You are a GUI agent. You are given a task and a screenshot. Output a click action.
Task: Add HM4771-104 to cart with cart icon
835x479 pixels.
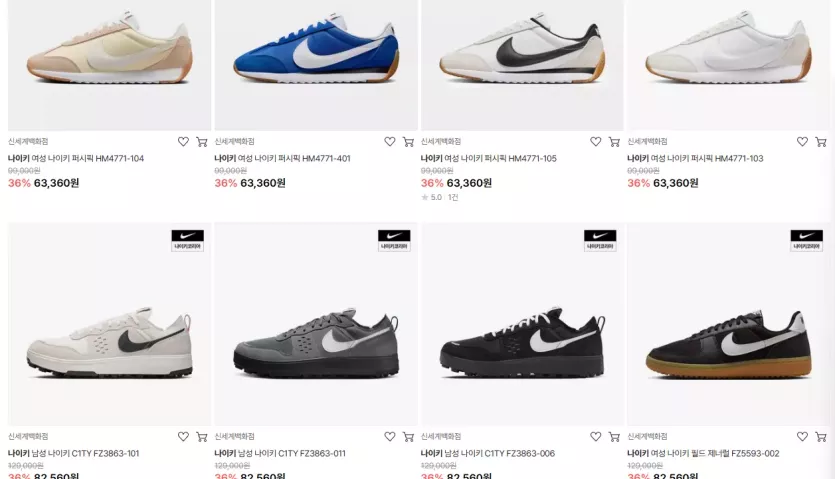[202, 142]
